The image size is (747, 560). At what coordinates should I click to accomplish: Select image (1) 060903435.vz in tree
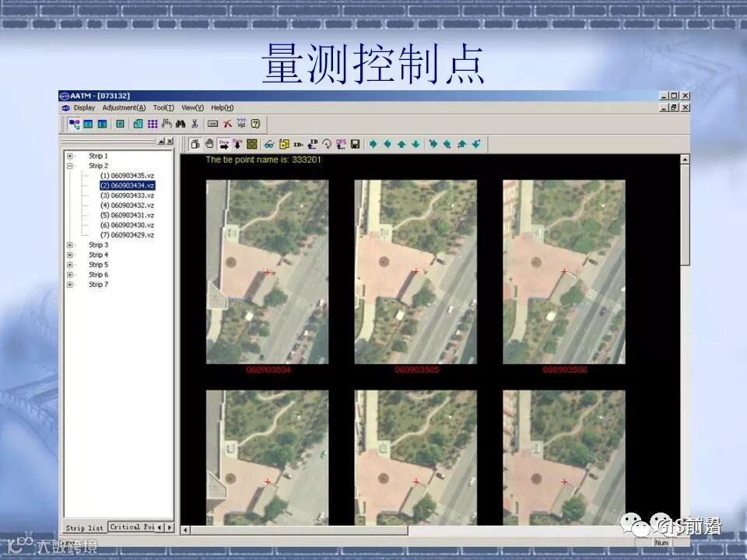[x=127, y=176]
